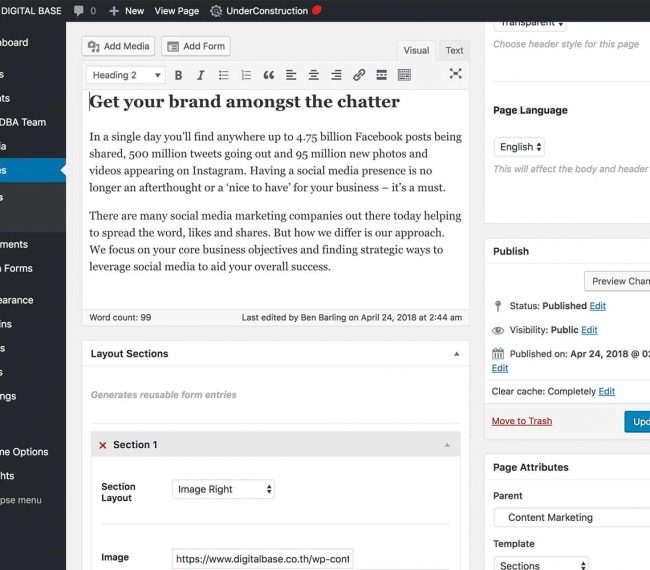Edit the Clear cache setting
650x570 pixels.
606,391
